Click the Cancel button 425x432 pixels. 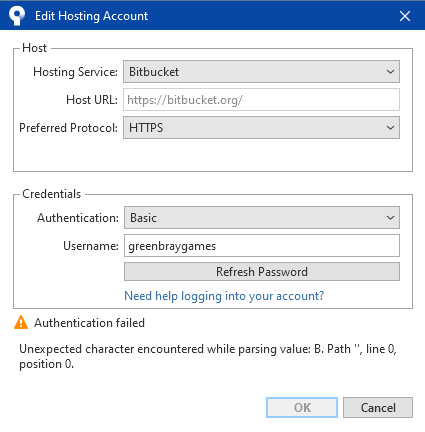pyautogui.click(x=378, y=407)
